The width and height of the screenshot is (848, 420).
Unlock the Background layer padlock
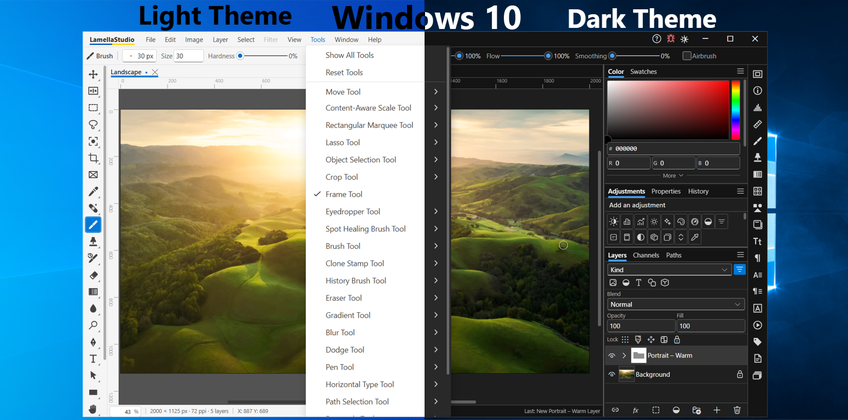point(739,374)
